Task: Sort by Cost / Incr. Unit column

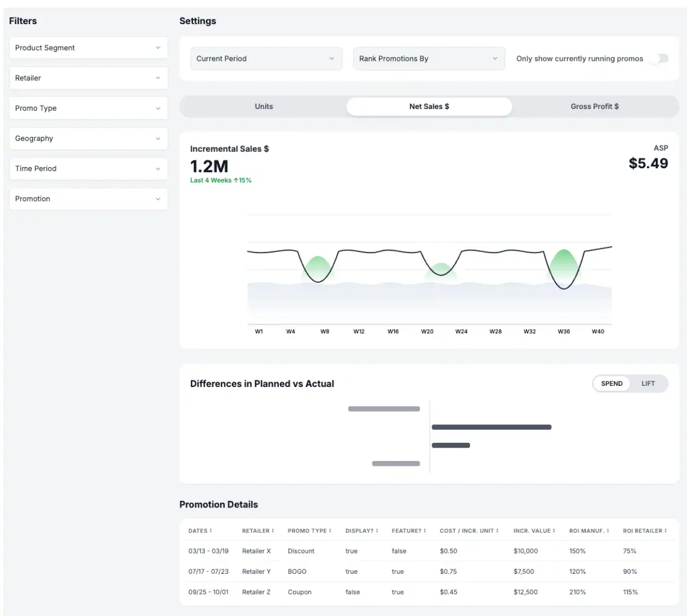Action: pyautogui.click(x=469, y=531)
